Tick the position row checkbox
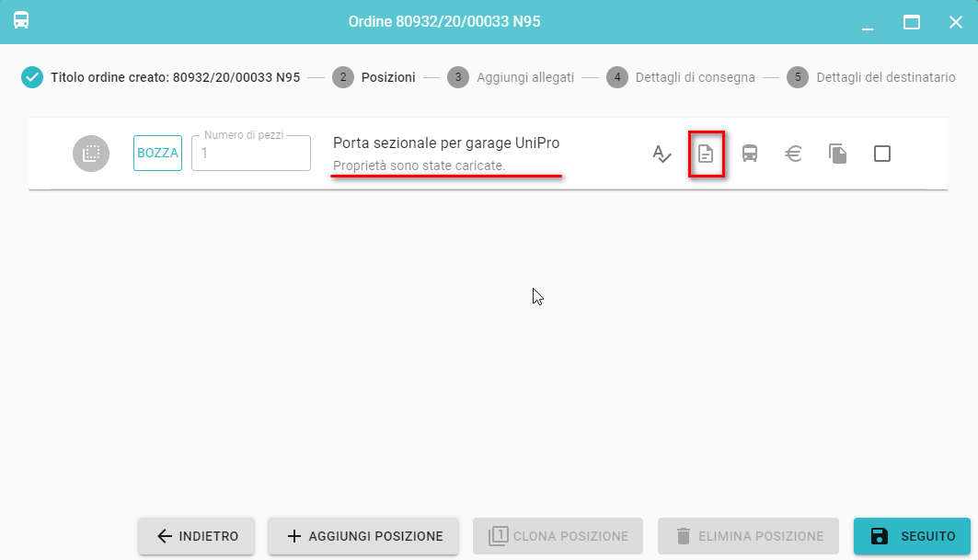This screenshot has height=560, width=978. pos(881,154)
